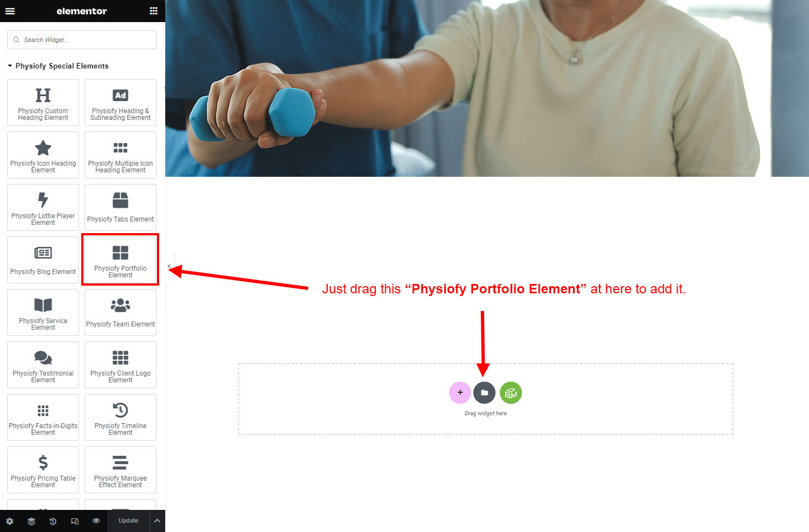Pick the Physiofy Timeline Element widget
The image size is (809, 532).
pyautogui.click(x=120, y=417)
